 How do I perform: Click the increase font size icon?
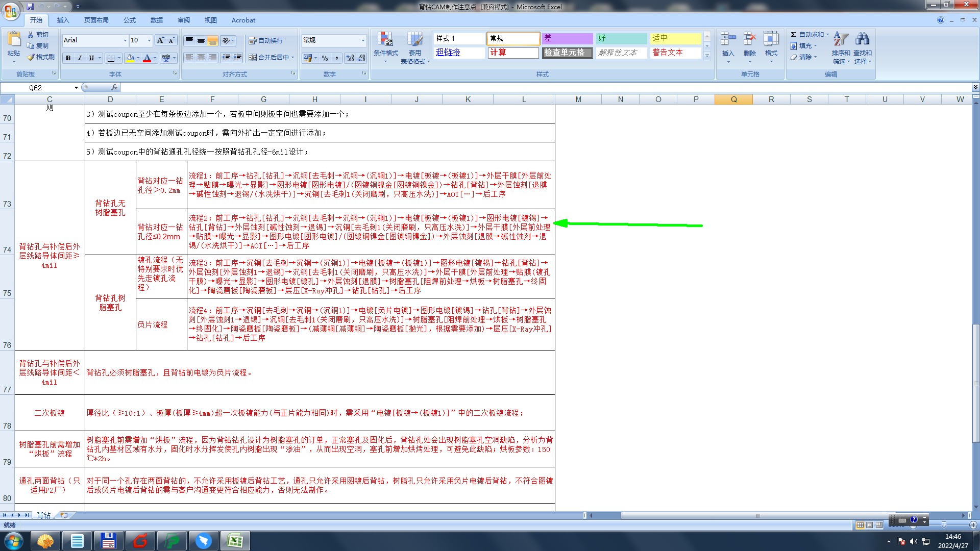[160, 40]
